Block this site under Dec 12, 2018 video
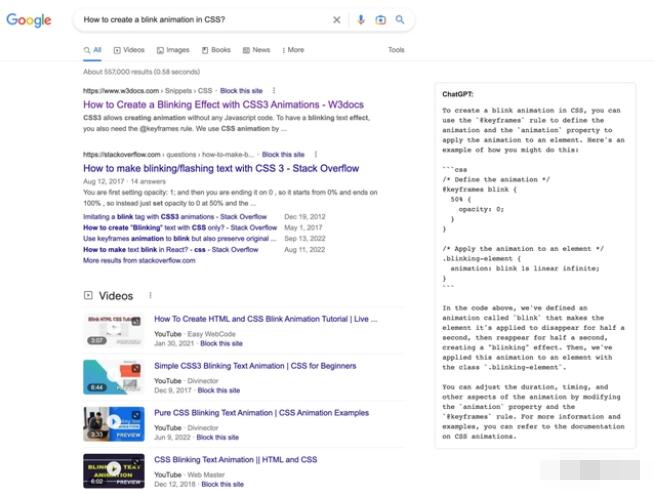This screenshot has width=654, height=489. [222, 484]
